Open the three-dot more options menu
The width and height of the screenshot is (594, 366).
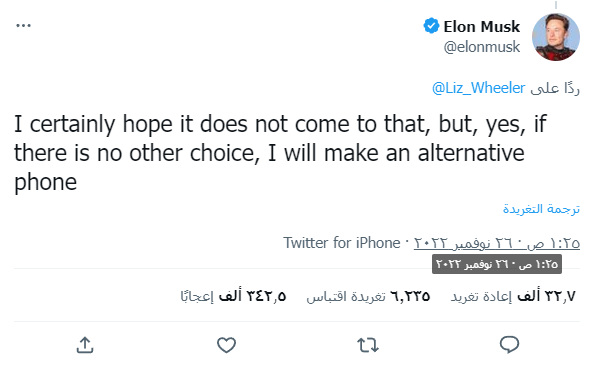(x=23, y=26)
